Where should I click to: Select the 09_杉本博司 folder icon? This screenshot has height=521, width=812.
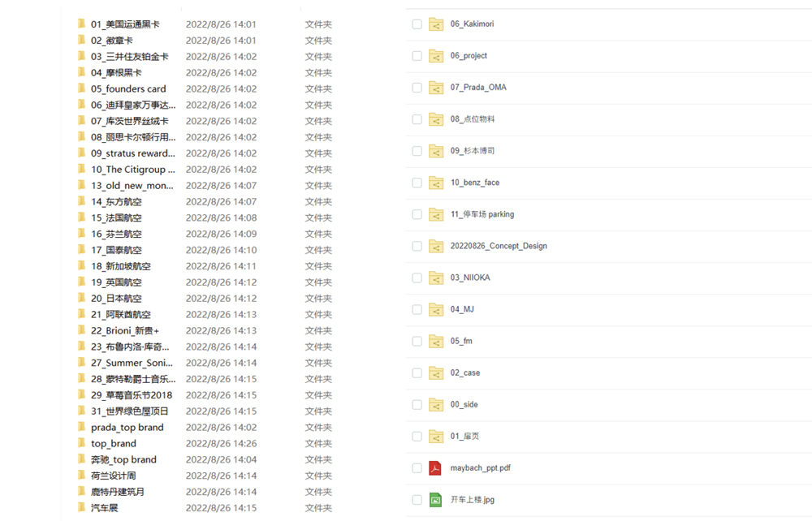click(x=436, y=151)
